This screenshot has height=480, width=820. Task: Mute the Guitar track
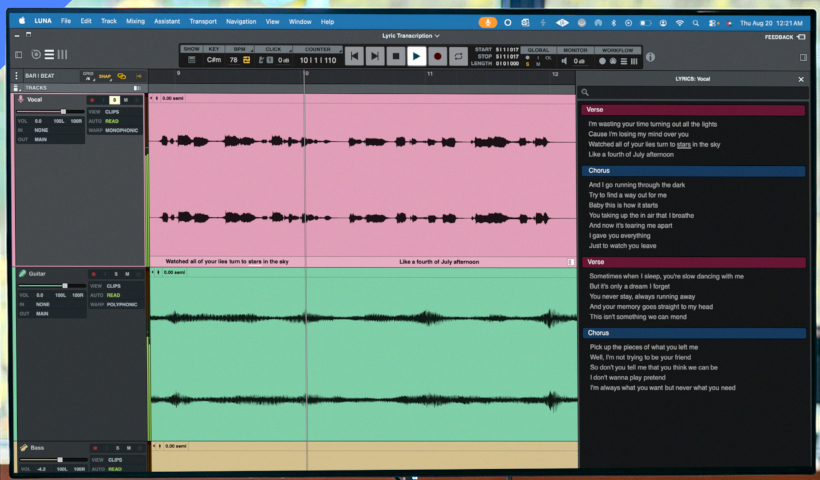(x=127, y=274)
